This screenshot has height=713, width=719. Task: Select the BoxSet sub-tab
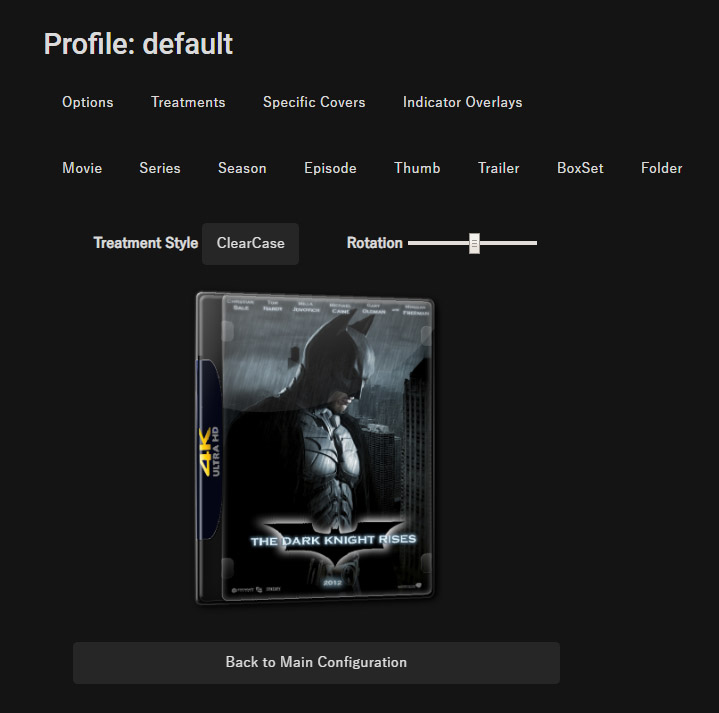click(x=580, y=168)
